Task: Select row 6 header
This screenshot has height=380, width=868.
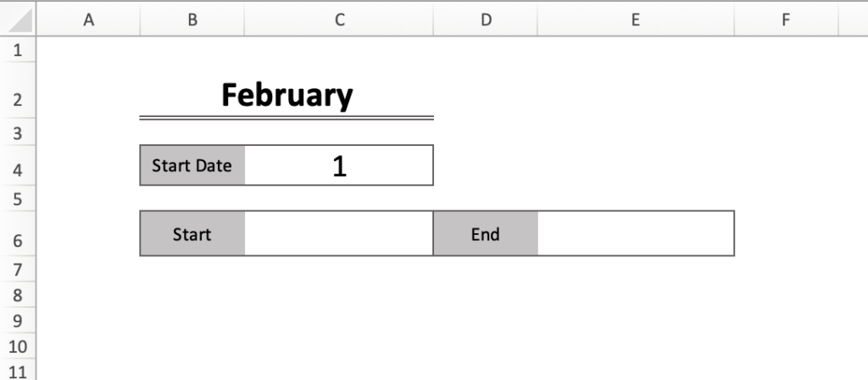Action: [x=18, y=234]
